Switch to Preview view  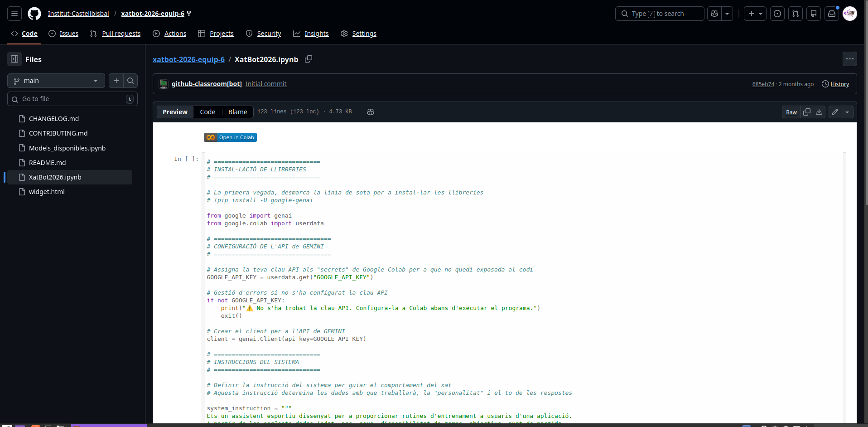pyautogui.click(x=175, y=112)
